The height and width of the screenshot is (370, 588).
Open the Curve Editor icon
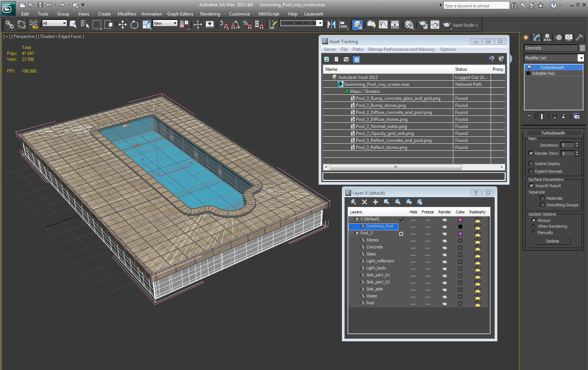pyautogui.click(x=383, y=25)
